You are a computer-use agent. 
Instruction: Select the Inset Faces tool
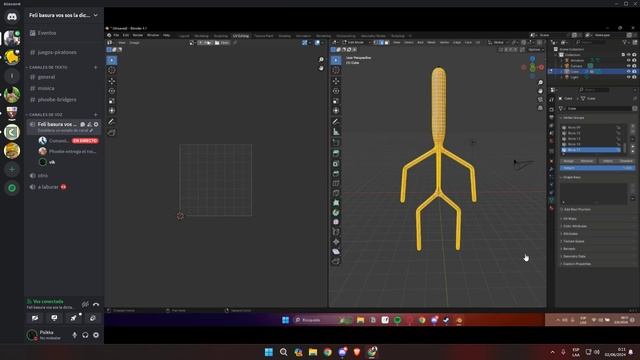coord(336,163)
